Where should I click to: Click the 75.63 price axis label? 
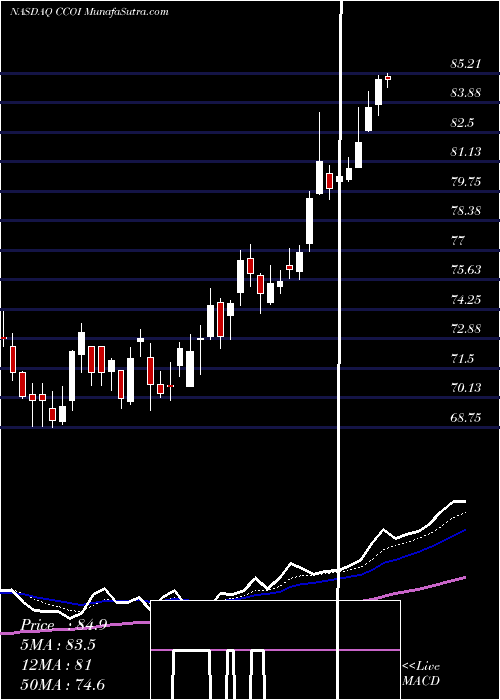[x=466, y=270]
